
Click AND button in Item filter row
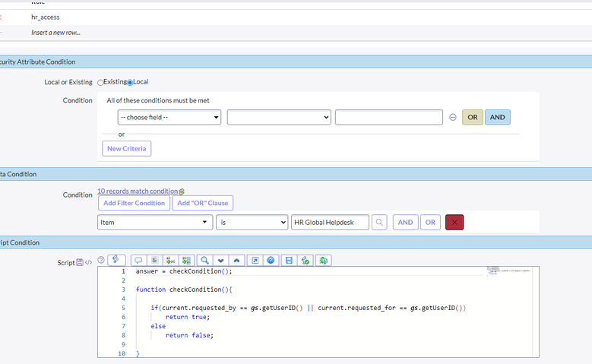pyautogui.click(x=406, y=223)
